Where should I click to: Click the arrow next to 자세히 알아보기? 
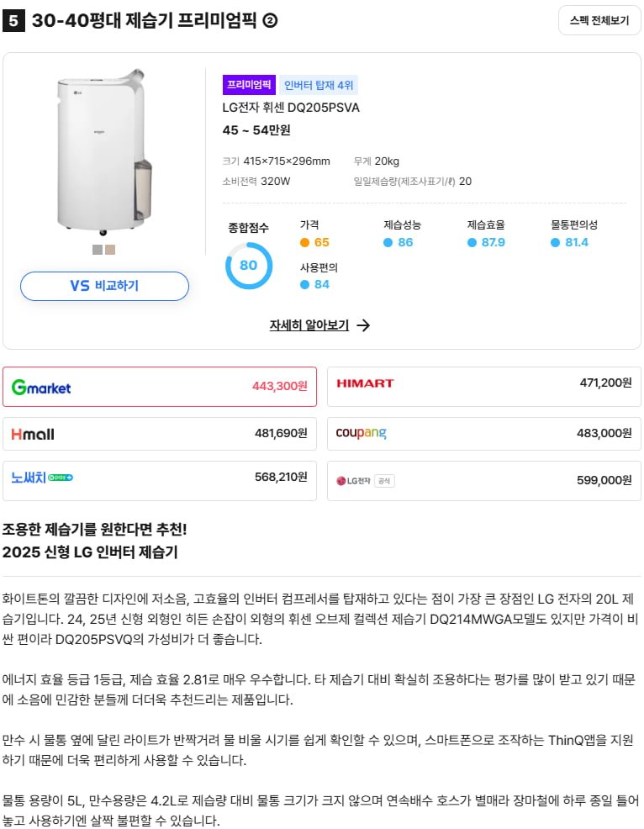click(363, 325)
